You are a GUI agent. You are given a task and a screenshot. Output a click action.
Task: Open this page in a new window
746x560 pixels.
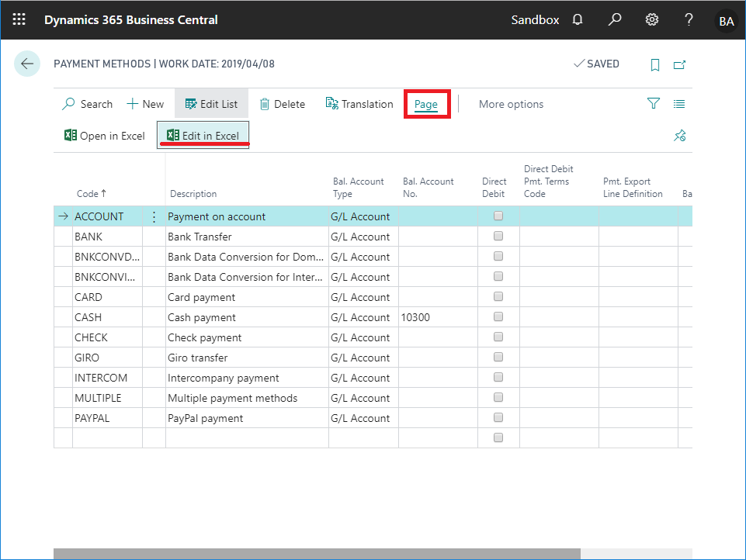point(679,64)
